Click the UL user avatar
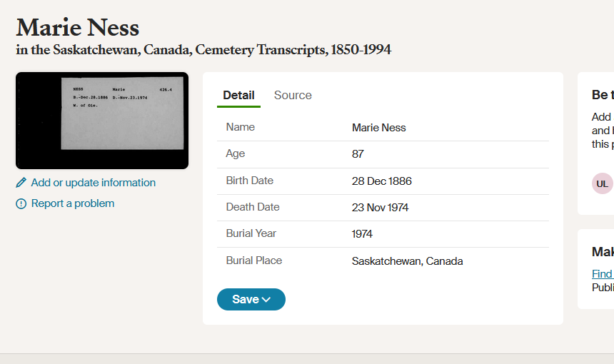Viewport: 614px width, 364px height. point(603,183)
